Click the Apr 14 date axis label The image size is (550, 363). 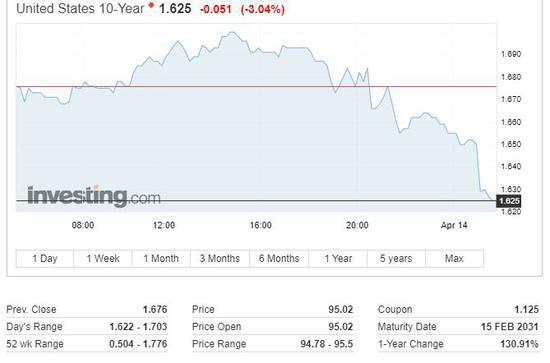454,225
